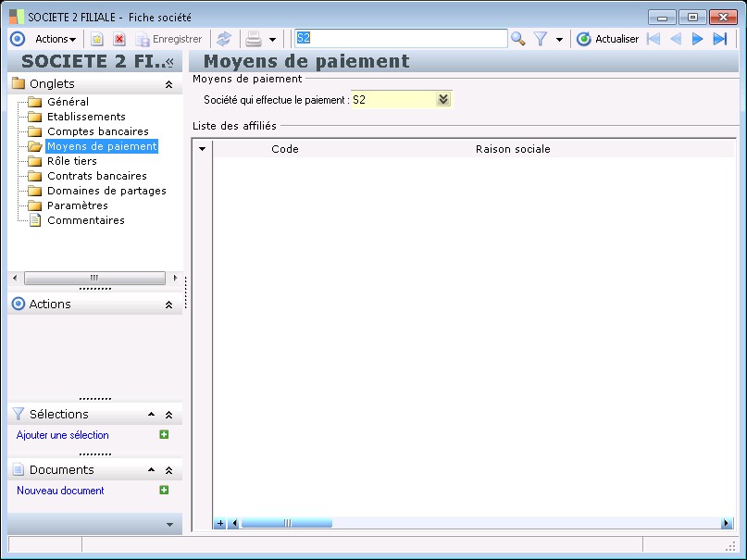747x560 pixels.
Task: Click the magnifying glass search icon
Action: pyautogui.click(x=518, y=39)
